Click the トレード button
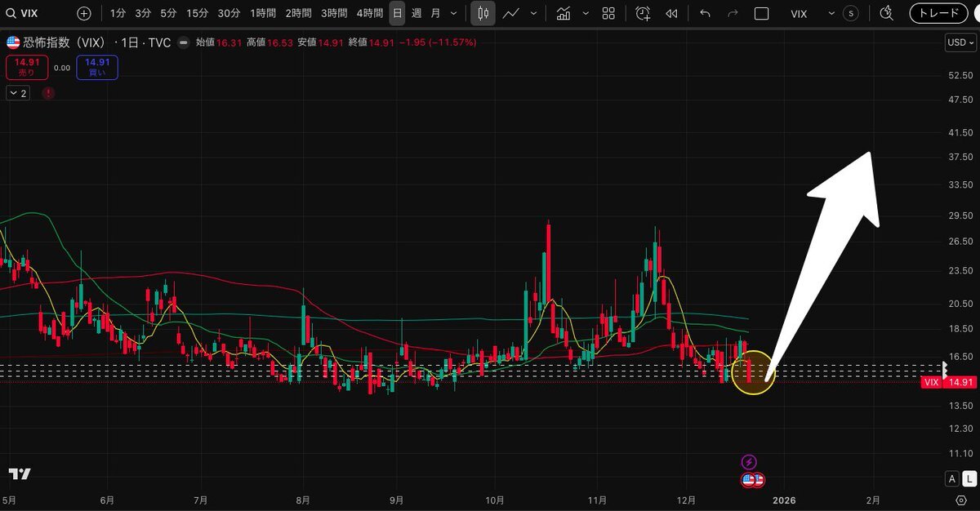Image resolution: width=980 pixels, height=511 pixels. (938, 13)
